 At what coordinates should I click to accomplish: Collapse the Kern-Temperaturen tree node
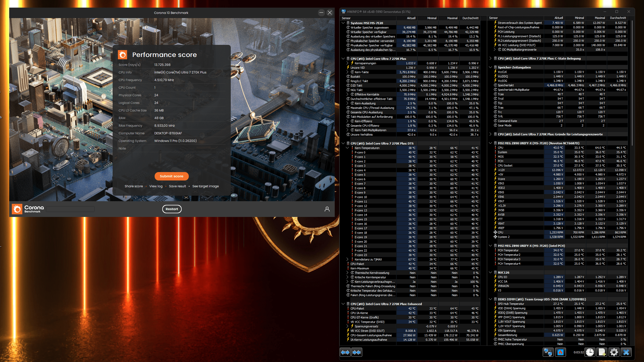347,148
